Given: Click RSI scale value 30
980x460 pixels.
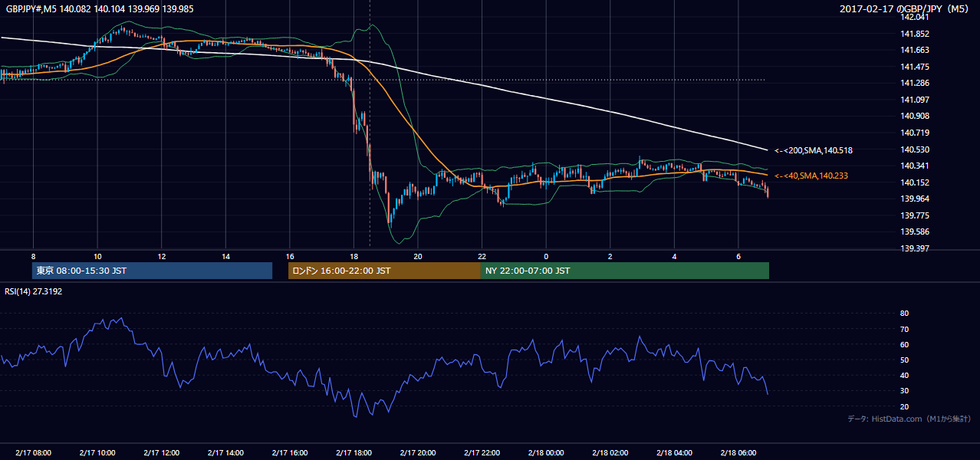Looking at the screenshot, I should (x=905, y=390).
